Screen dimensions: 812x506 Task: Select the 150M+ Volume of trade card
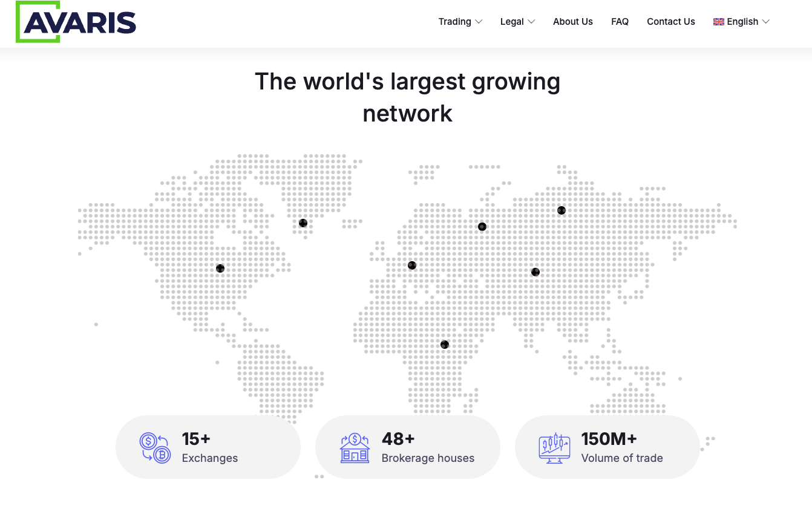pyautogui.click(x=607, y=447)
